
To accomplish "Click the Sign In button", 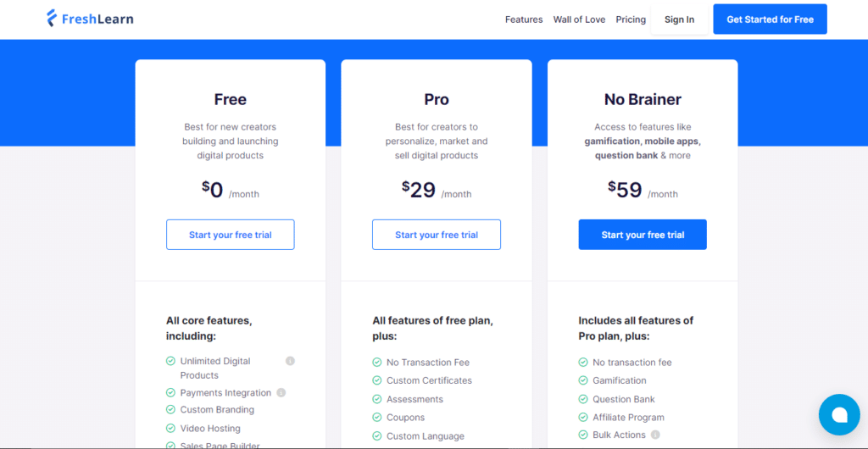I will pyautogui.click(x=679, y=19).
